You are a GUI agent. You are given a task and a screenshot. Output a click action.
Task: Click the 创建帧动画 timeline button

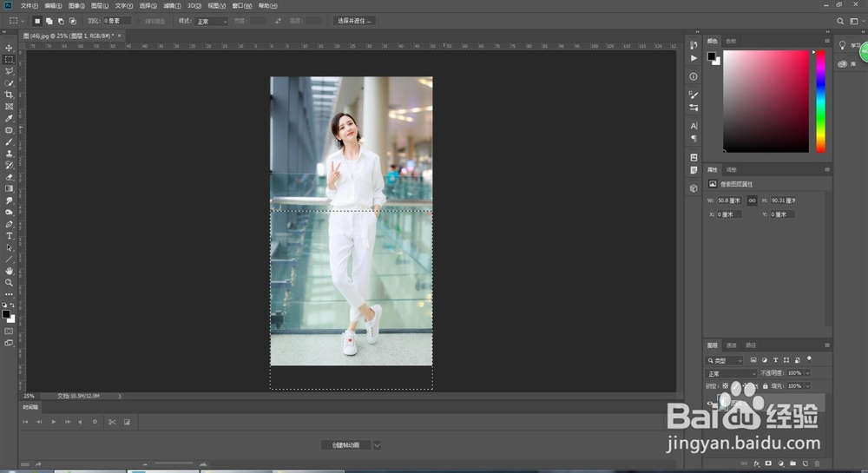[x=345, y=444]
